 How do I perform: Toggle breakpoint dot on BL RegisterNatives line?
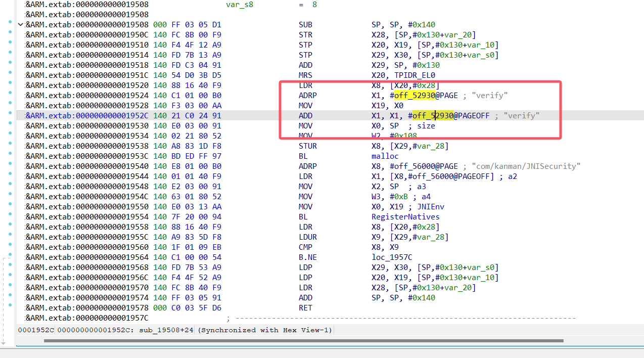click(x=10, y=214)
